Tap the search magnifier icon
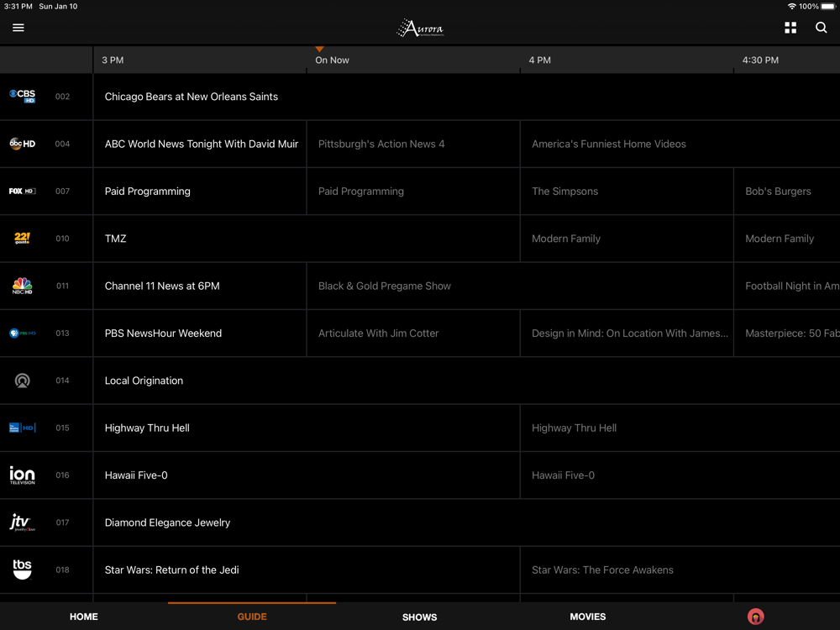Viewport: 840px width, 630px height. click(x=821, y=28)
